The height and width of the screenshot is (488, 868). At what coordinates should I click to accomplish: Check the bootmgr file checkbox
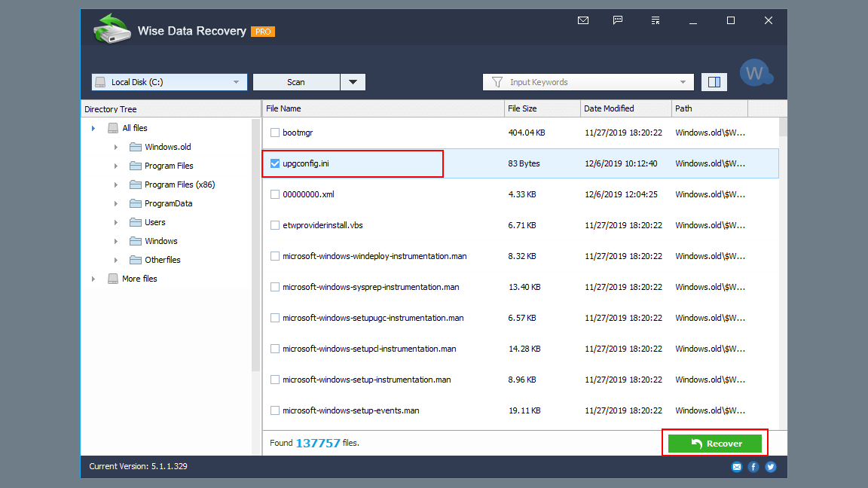274,133
